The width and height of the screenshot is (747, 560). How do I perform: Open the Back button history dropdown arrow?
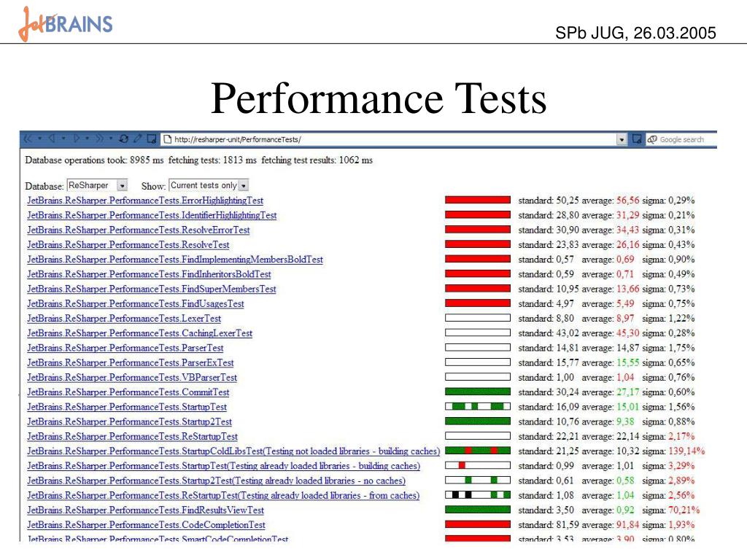pos(64,139)
